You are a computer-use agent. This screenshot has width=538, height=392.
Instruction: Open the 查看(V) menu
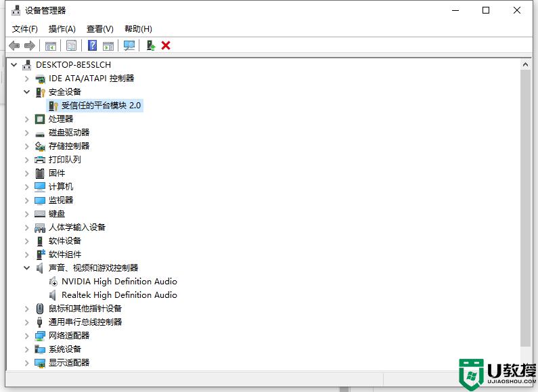pos(100,29)
